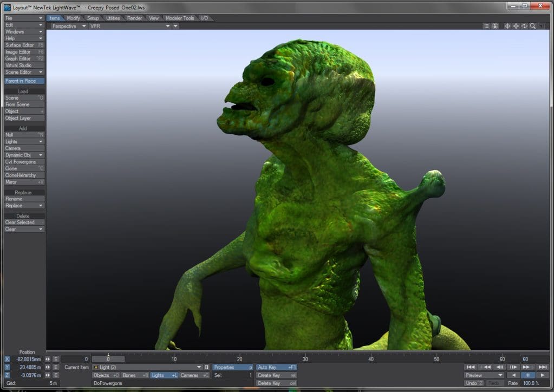This screenshot has height=392, width=554.
Task: Expand the Lights add dropdown
Action: tap(24, 142)
